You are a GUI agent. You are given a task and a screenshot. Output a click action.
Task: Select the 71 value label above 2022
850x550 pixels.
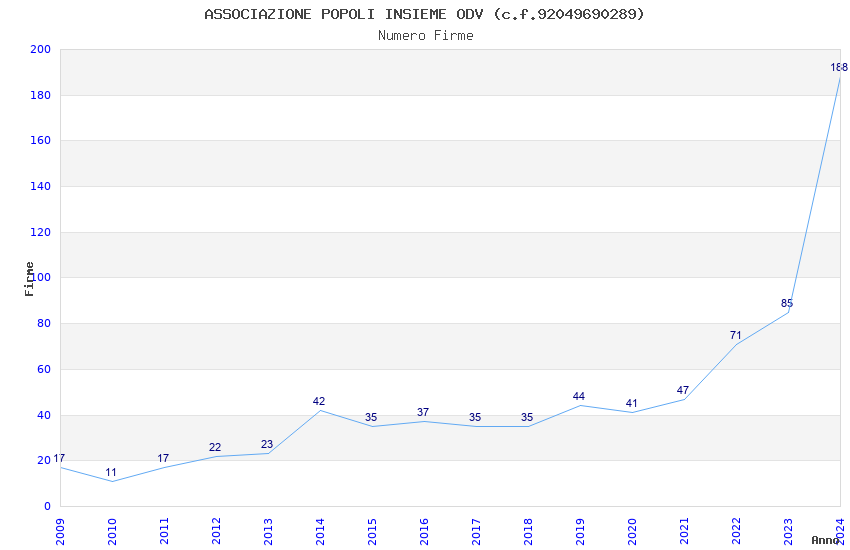pyautogui.click(x=735, y=335)
